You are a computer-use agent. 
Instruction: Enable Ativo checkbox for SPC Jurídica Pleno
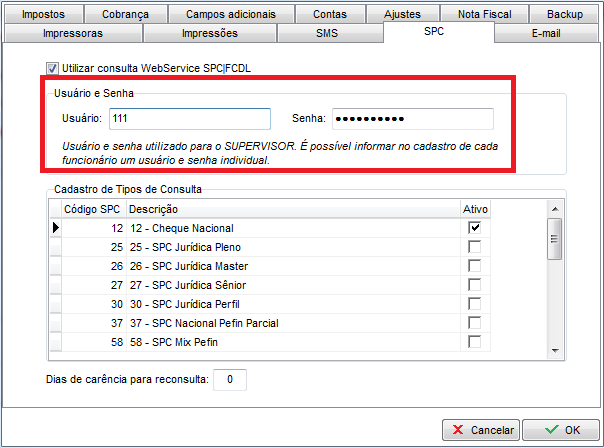coord(474,247)
